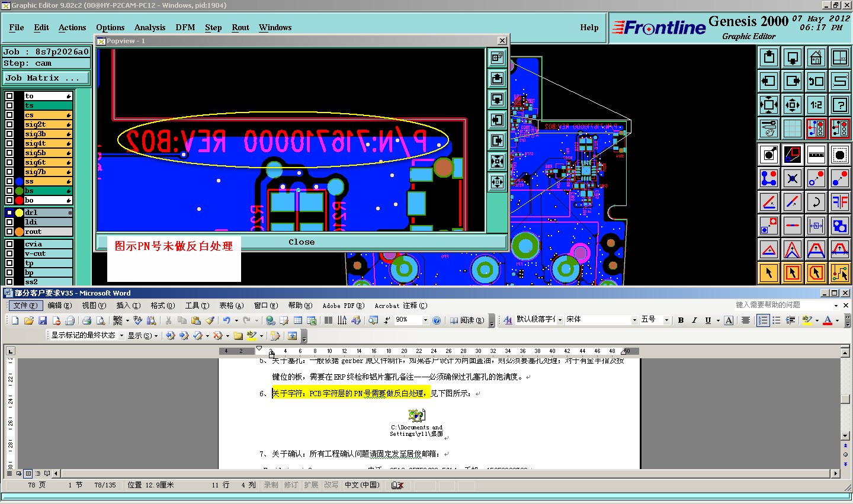Open the 五号 font size dropdown
Viewport: 853px width, 504px height.
(666, 320)
